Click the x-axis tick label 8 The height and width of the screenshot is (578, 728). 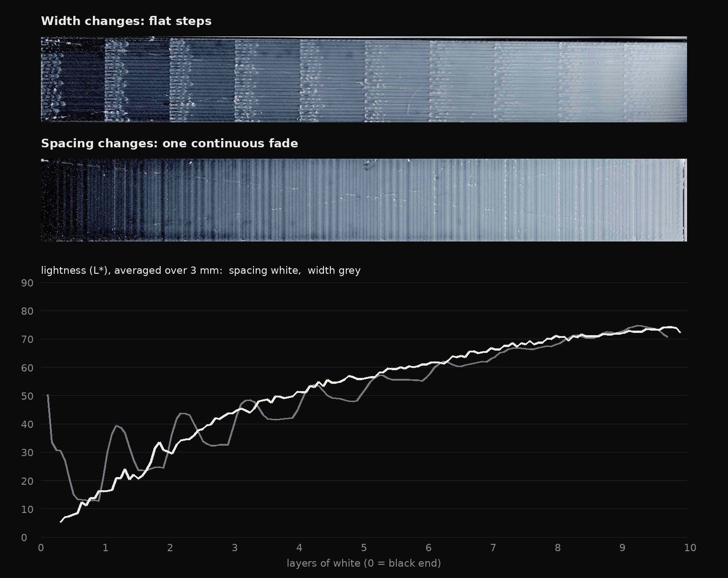click(558, 548)
